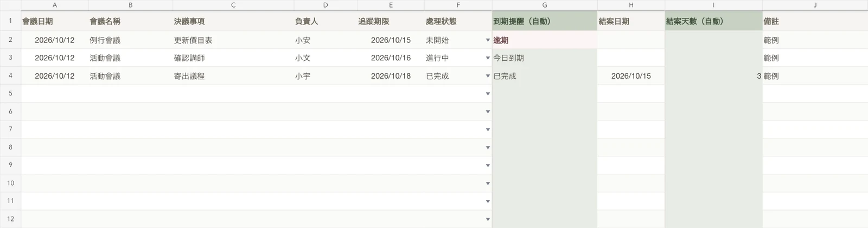Select row 12 header number
868x228 pixels.
click(10, 219)
